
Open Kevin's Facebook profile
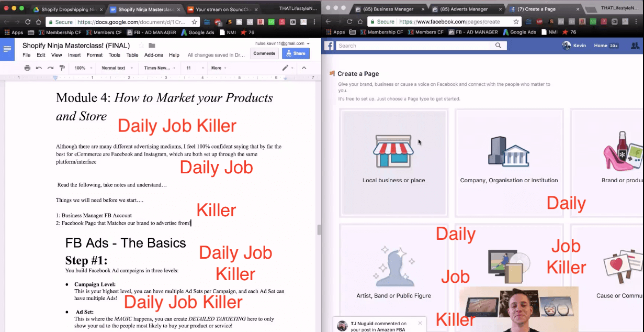574,46
